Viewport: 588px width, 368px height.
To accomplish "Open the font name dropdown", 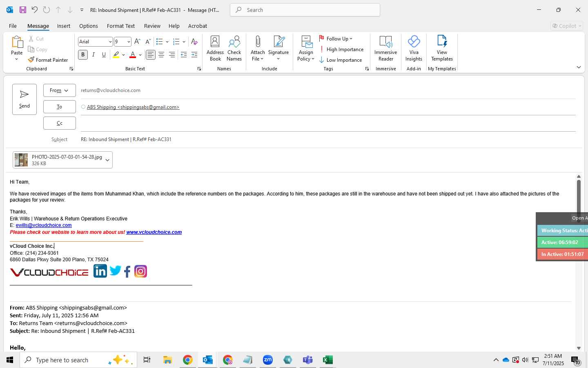I will [x=110, y=42].
